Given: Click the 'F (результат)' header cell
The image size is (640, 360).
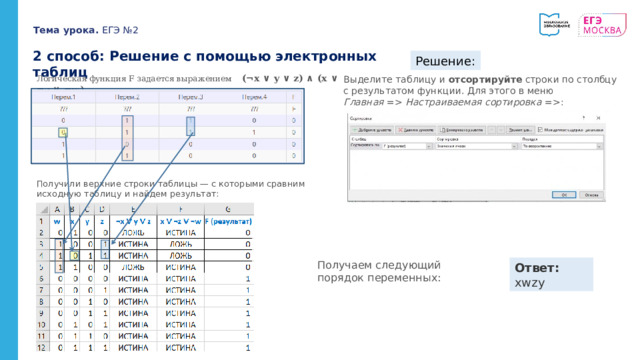Looking at the screenshot, I should (x=229, y=222).
